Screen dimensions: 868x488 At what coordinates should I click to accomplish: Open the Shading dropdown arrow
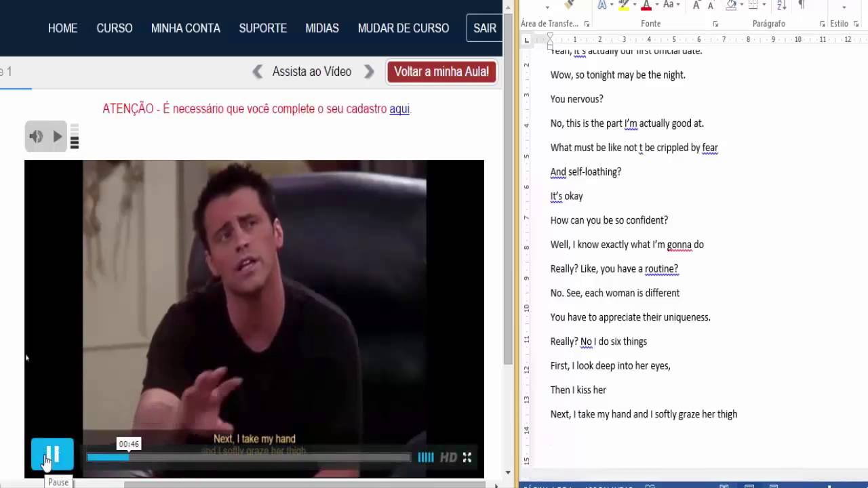741,5
